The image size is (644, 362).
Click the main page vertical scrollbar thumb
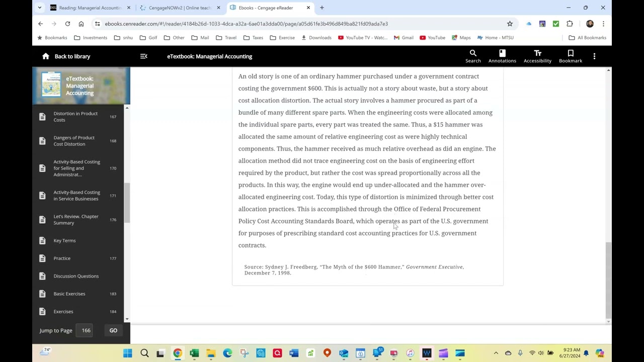(x=608, y=280)
